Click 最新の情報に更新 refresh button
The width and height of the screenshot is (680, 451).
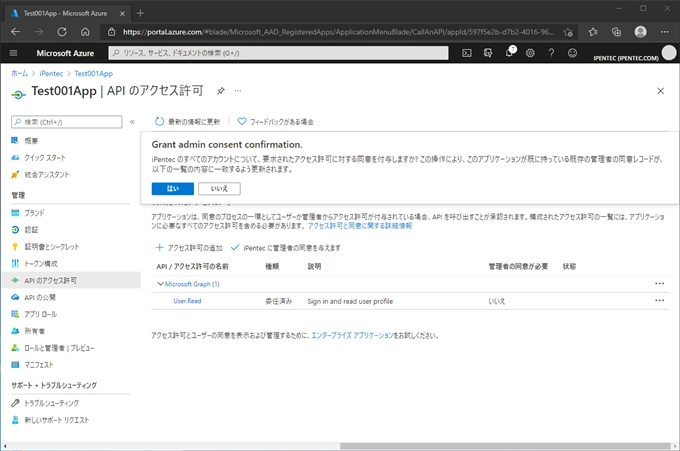pyautogui.click(x=188, y=122)
